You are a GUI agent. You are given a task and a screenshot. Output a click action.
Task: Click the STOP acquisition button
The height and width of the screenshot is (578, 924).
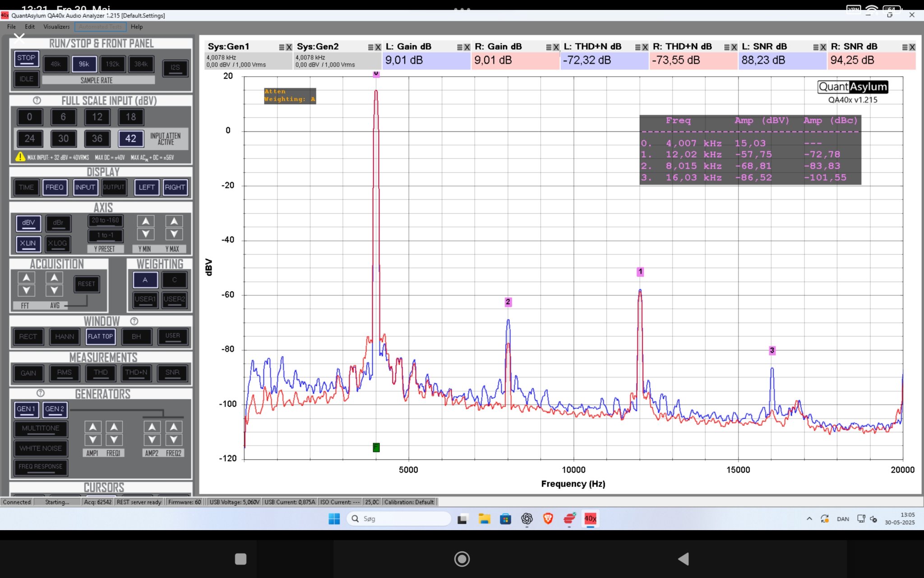[26, 59]
